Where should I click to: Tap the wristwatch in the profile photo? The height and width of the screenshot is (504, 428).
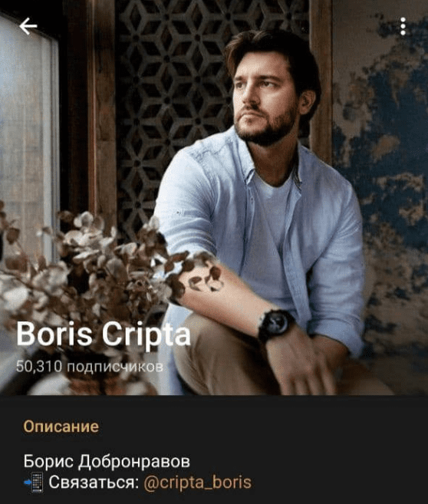[275, 324]
